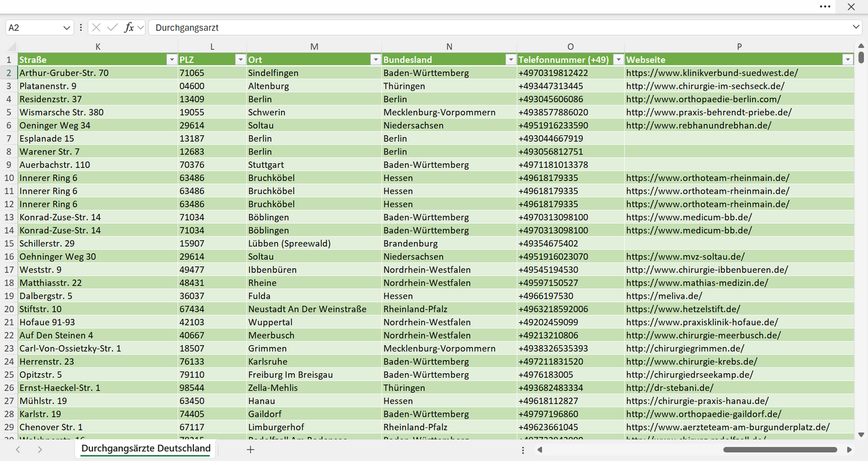This screenshot has height=461, width=868.
Task: Click the vertical dots beside horizontal scrollbar
Action: (523, 450)
